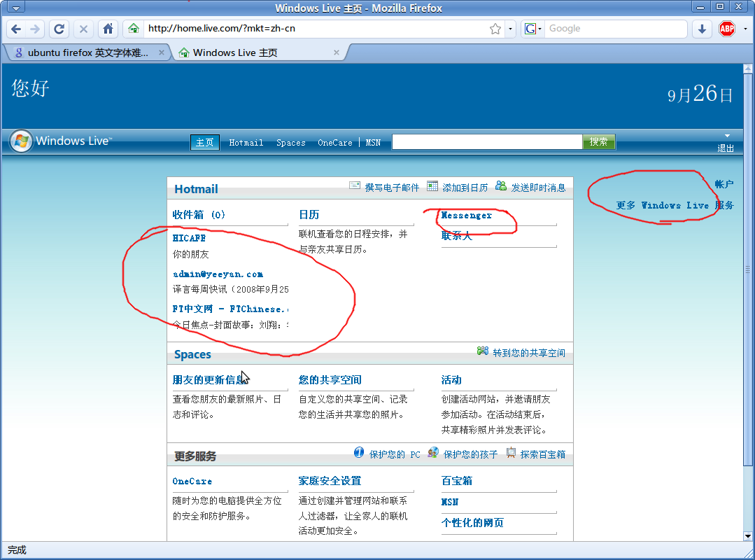
Task: Click 保护您的 PC link
Action: point(395,454)
